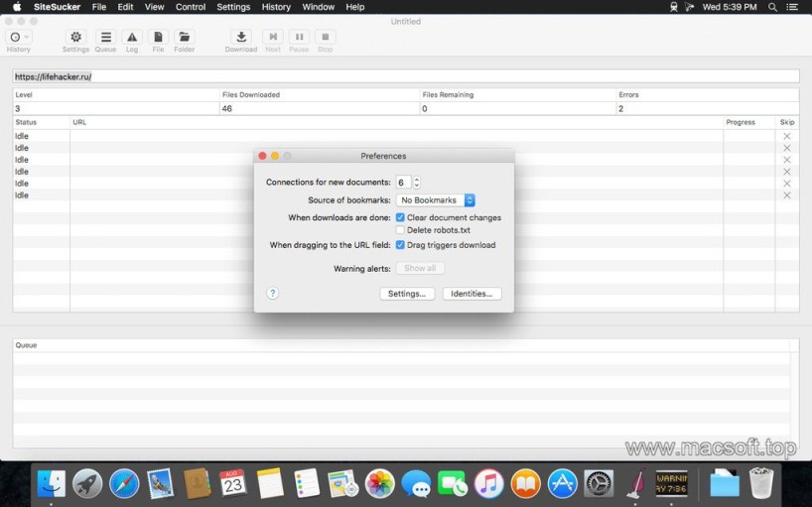Start Download from the toolbar
The image size is (812, 507).
(241, 38)
